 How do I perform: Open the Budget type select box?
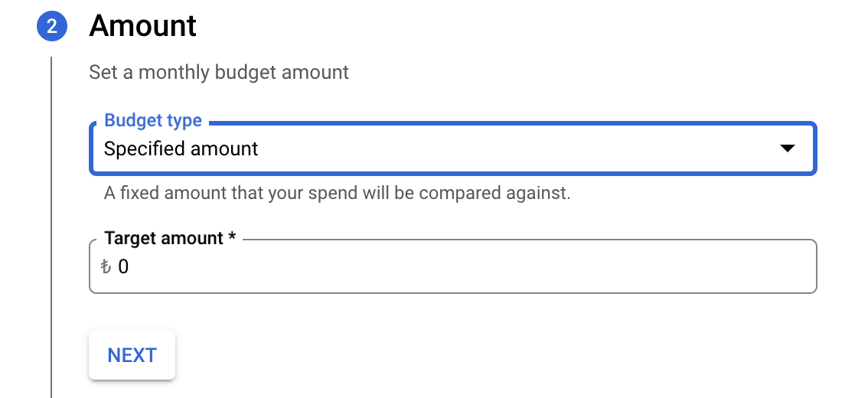453,148
